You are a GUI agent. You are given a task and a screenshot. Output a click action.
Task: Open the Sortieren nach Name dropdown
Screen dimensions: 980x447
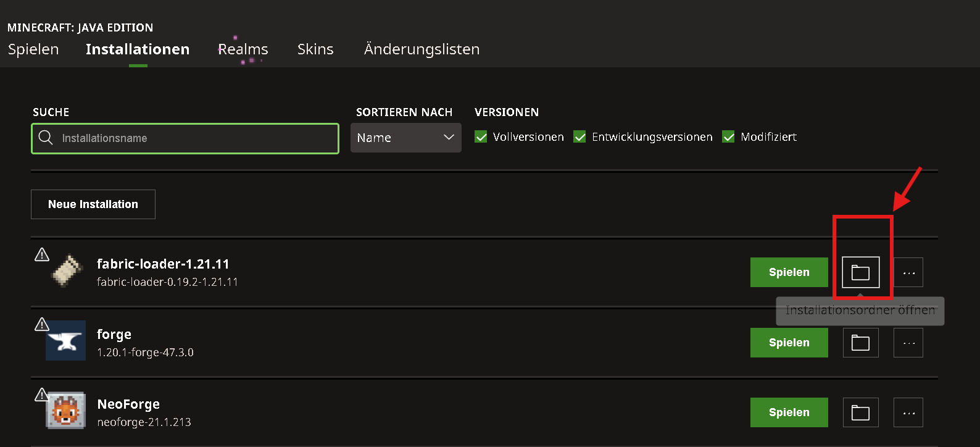(406, 138)
